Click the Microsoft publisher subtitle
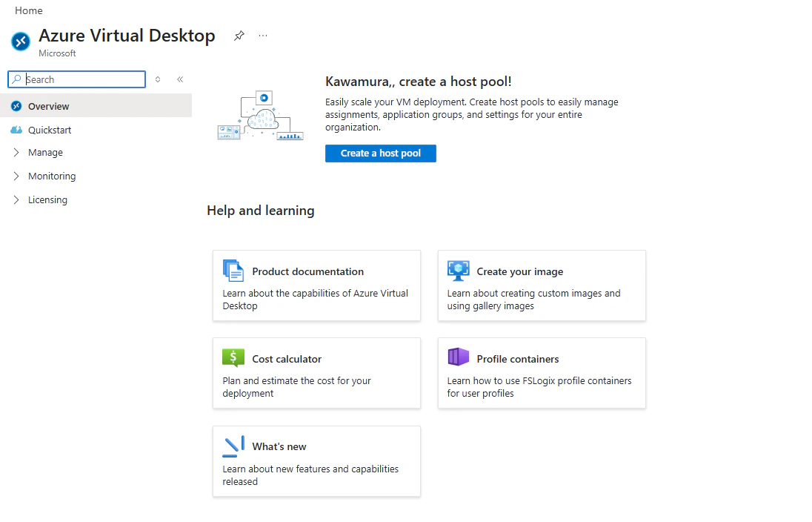The image size is (812, 522). pos(57,53)
